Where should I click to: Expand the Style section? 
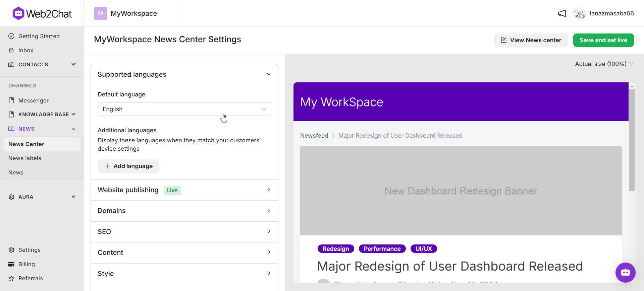[x=184, y=274]
